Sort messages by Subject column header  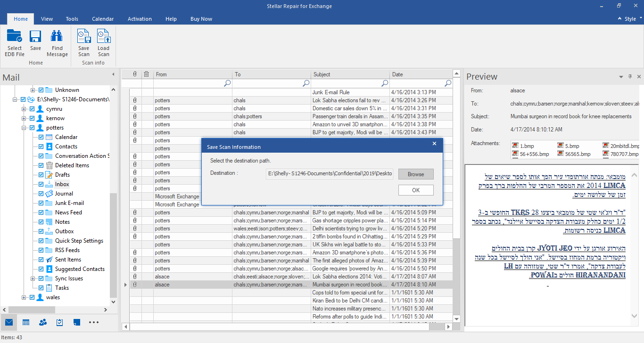(350, 74)
